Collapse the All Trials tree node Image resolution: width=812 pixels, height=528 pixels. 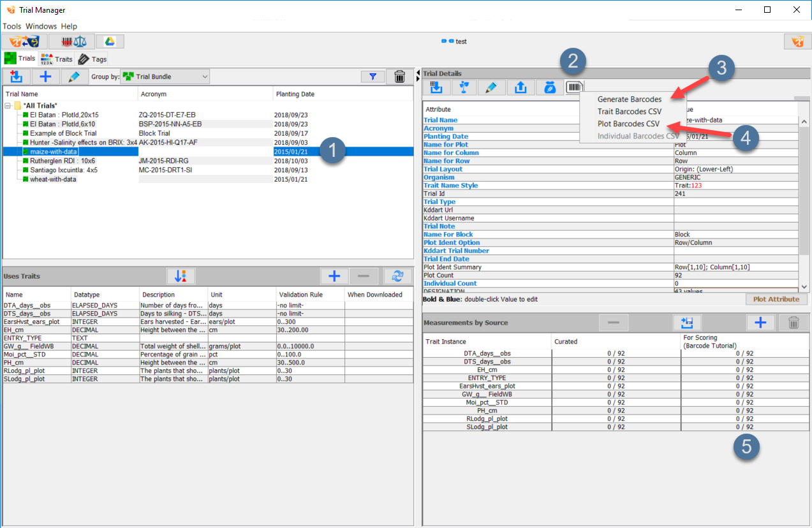[7, 105]
